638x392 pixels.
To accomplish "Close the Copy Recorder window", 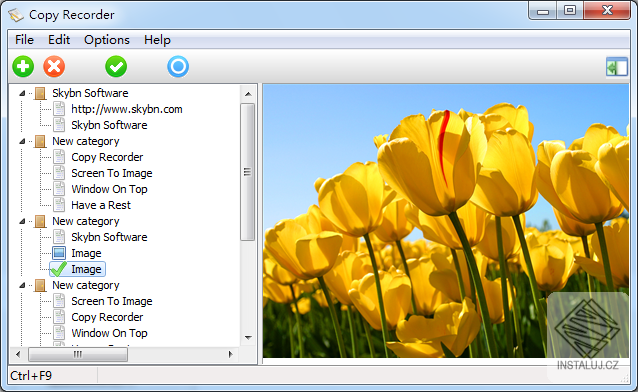I will click(607, 10).
